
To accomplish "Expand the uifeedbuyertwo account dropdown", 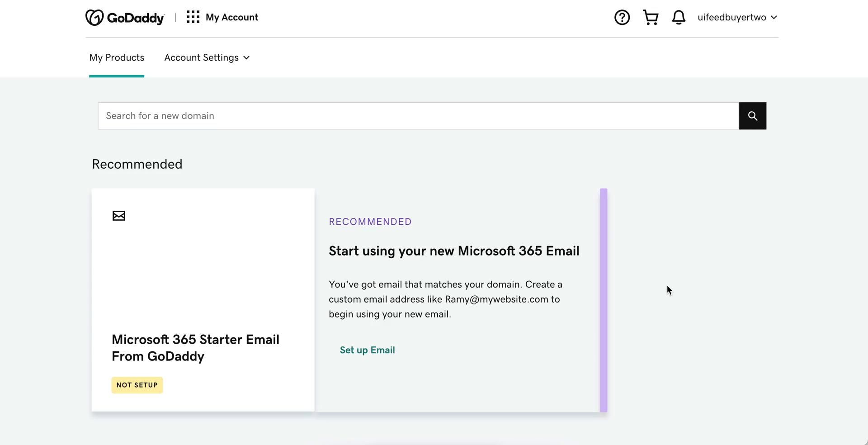I will (x=737, y=18).
